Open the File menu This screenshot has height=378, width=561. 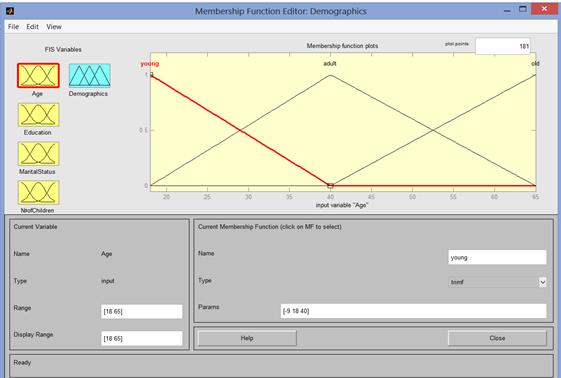(x=13, y=27)
